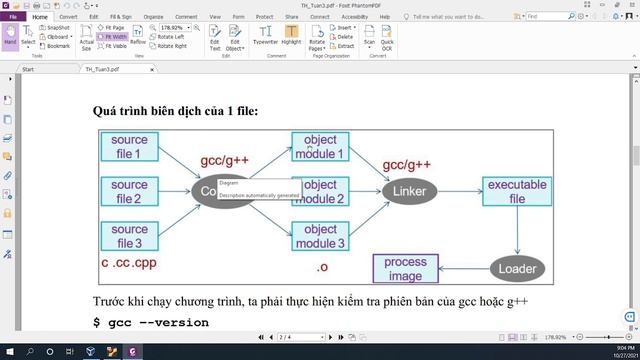Expand the left navigation panel arrow

click(10, 79)
